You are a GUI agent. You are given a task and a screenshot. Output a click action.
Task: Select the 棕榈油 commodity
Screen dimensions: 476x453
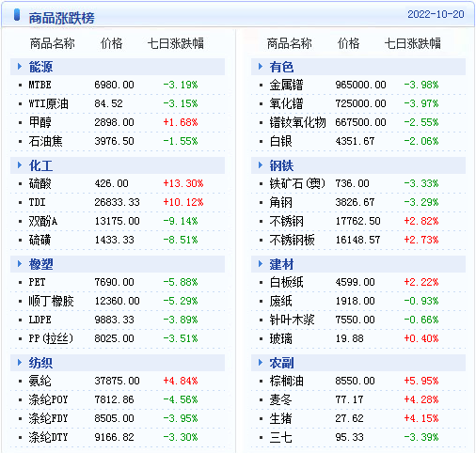pyautogui.click(x=286, y=381)
